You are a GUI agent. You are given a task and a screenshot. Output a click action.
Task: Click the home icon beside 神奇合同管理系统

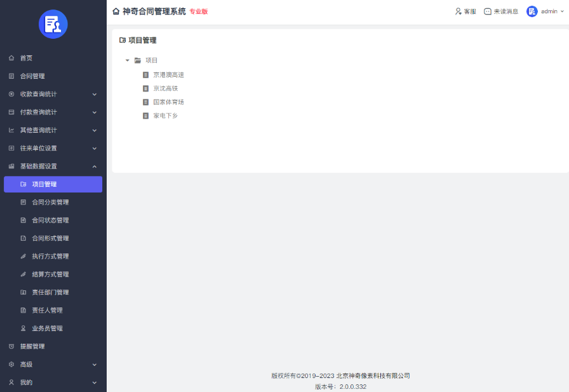pos(116,11)
